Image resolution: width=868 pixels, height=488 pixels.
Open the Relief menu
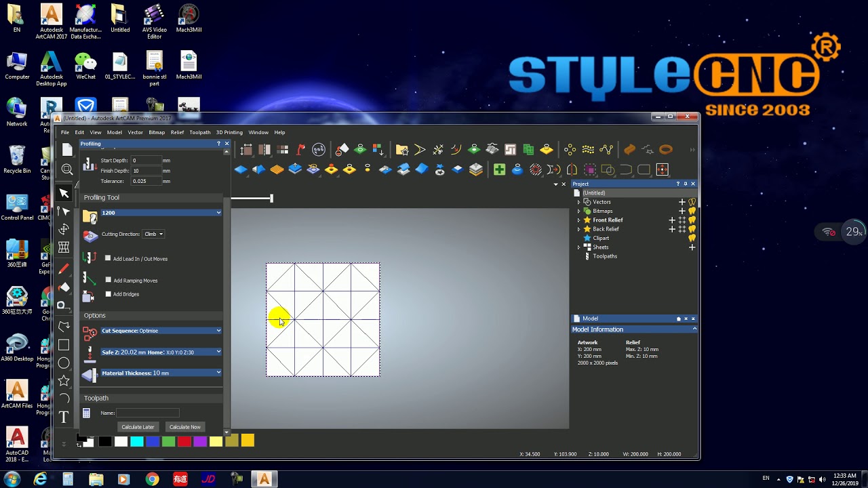(177, 132)
